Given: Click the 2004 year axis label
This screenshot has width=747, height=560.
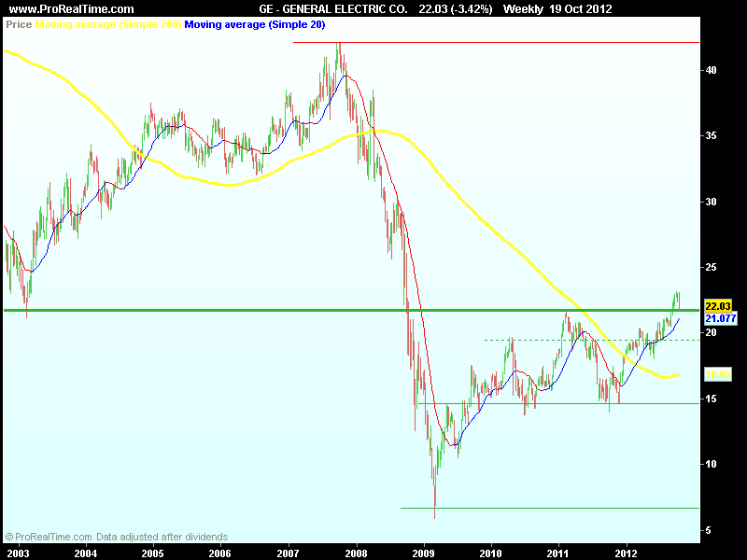Looking at the screenshot, I should [86, 553].
